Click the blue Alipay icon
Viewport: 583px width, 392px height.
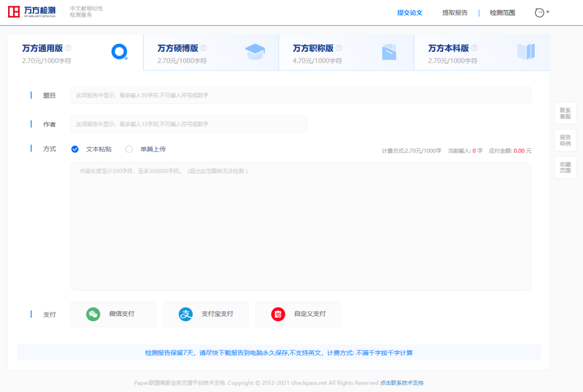186,314
